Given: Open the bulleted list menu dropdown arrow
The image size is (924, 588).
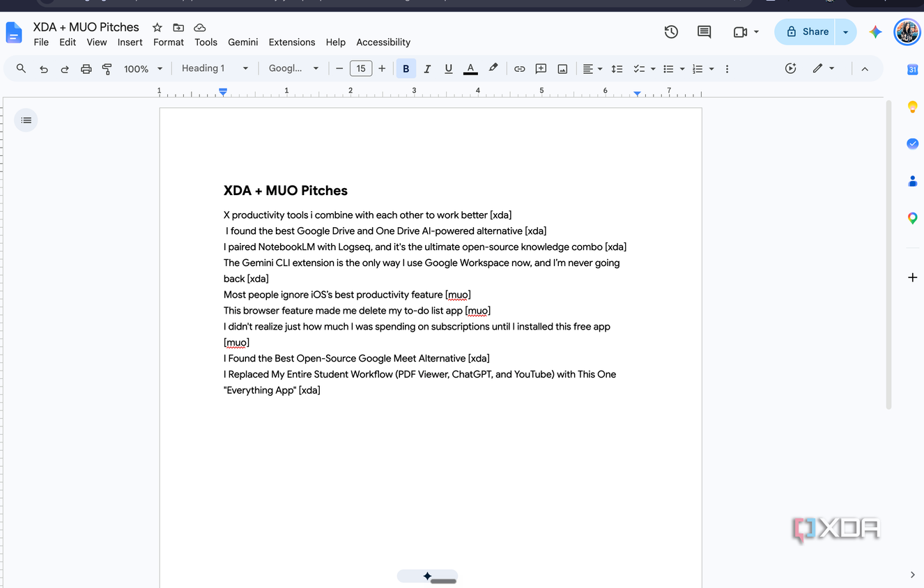Looking at the screenshot, I should tap(682, 69).
